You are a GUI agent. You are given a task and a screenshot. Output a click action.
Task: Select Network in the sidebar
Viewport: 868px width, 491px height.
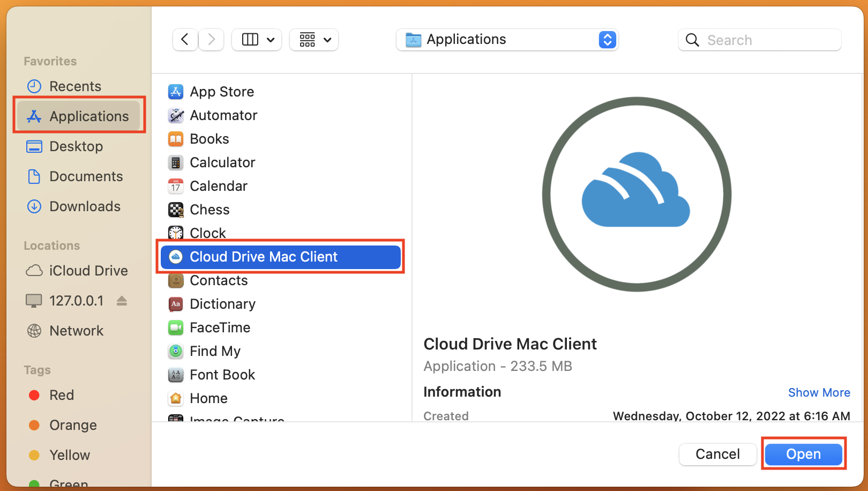(x=78, y=331)
